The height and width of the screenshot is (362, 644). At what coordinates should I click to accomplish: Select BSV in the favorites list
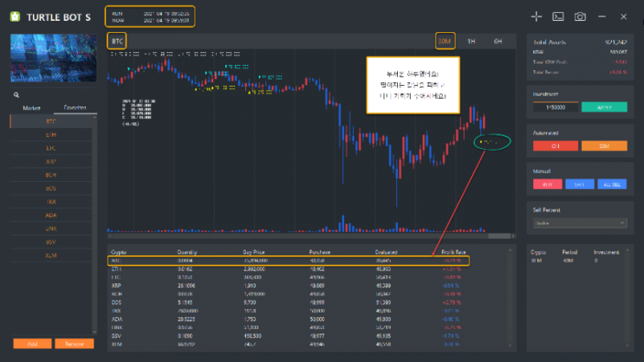[x=51, y=242]
